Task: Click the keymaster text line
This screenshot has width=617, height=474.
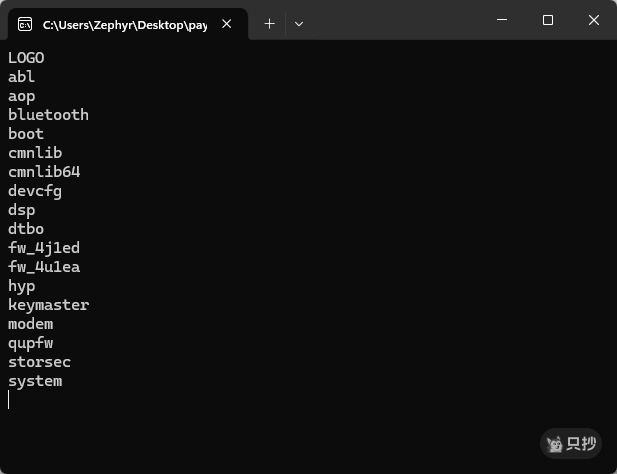Action: pyautogui.click(x=48, y=305)
